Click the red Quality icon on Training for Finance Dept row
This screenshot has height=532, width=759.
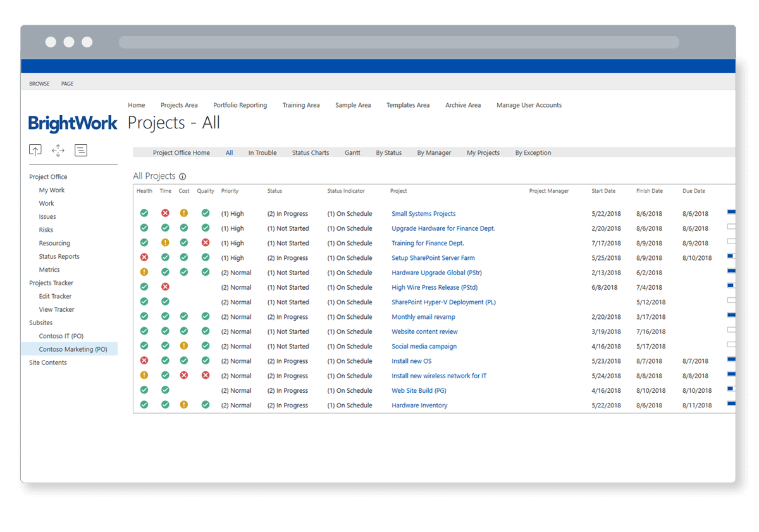[x=206, y=243]
